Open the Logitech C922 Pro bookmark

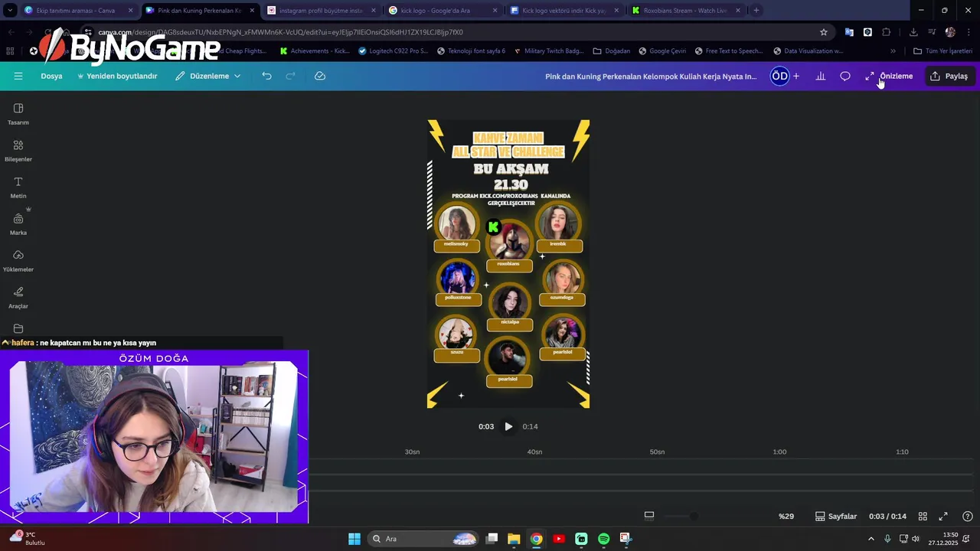(x=394, y=51)
